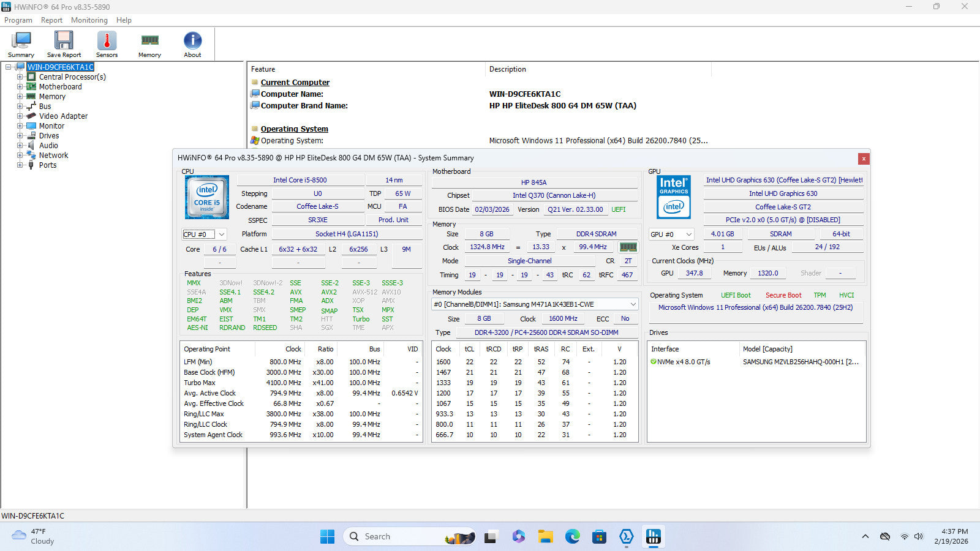
Task: Close the System Summary window
Action: pyautogui.click(x=864, y=159)
